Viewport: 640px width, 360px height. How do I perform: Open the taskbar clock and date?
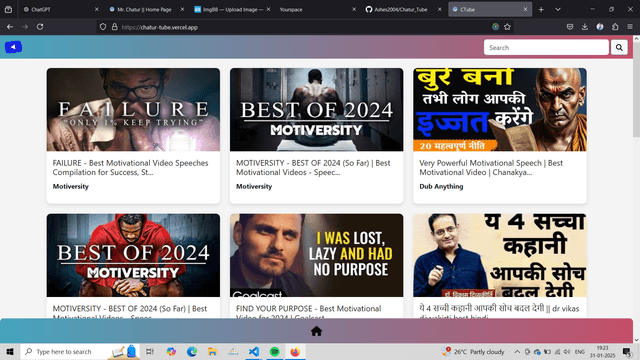pyautogui.click(x=602, y=351)
